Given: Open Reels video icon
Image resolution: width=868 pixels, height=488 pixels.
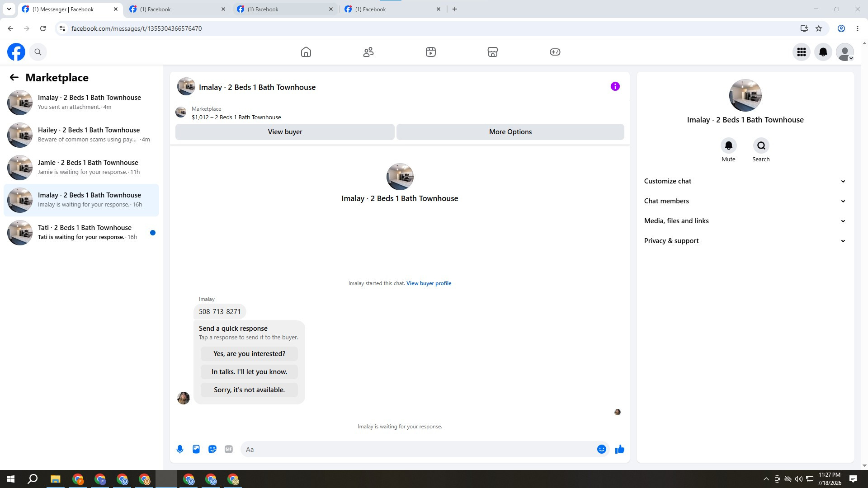Looking at the screenshot, I should (431, 52).
